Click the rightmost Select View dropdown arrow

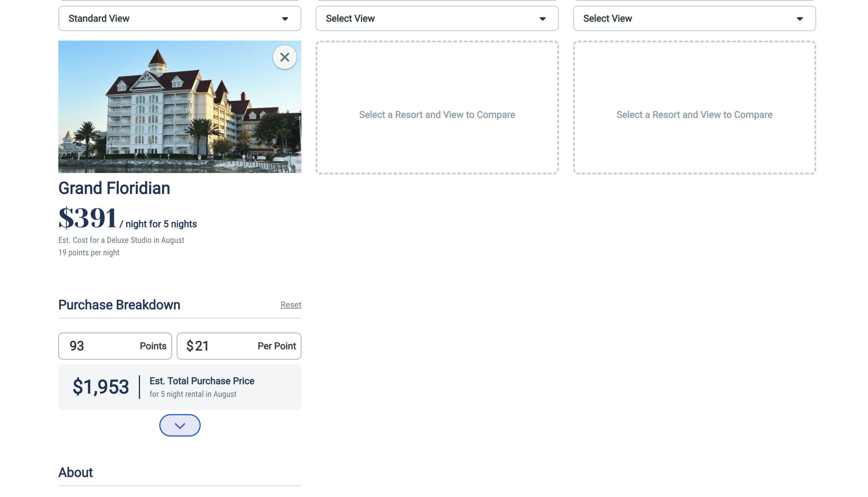(799, 19)
